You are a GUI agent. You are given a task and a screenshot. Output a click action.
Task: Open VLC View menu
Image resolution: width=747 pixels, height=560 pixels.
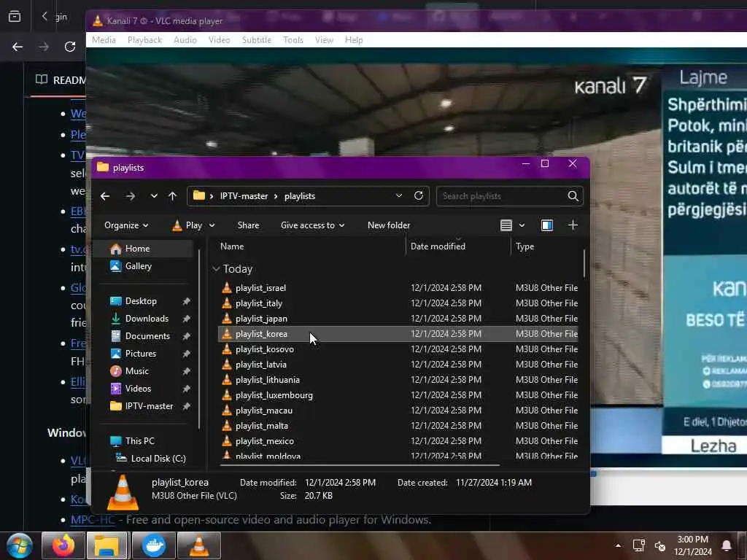click(324, 40)
